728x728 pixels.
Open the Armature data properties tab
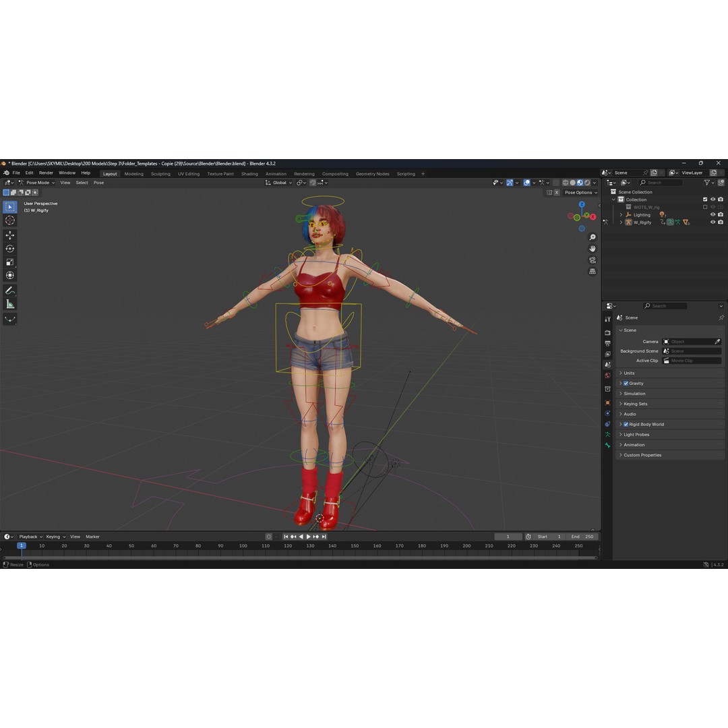[x=608, y=435]
